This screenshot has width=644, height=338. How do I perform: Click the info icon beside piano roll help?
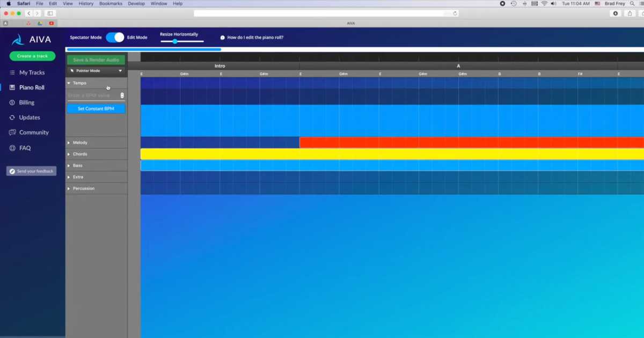(223, 38)
